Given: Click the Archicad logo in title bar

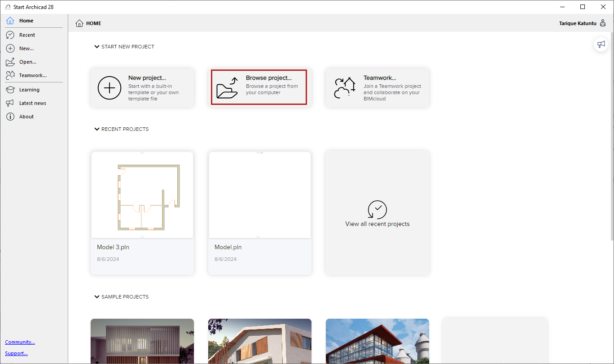Looking at the screenshot, I should coord(7,7).
